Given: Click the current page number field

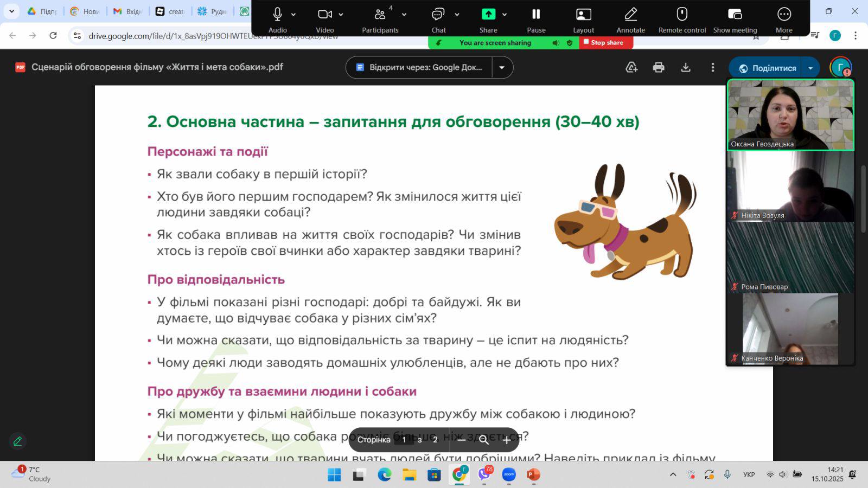Looking at the screenshot, I should point(404,440).
